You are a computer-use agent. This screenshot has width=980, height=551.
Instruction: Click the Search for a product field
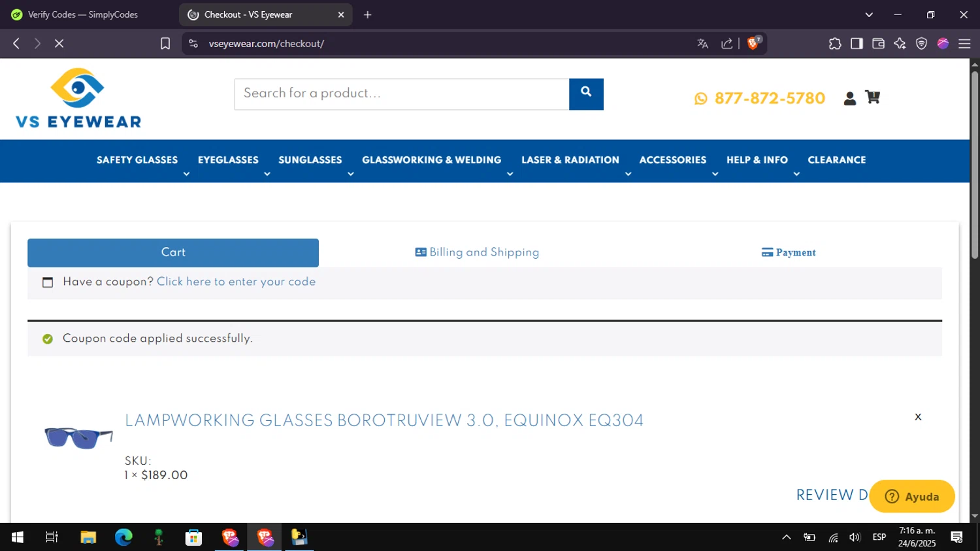(x=402, y=94)
